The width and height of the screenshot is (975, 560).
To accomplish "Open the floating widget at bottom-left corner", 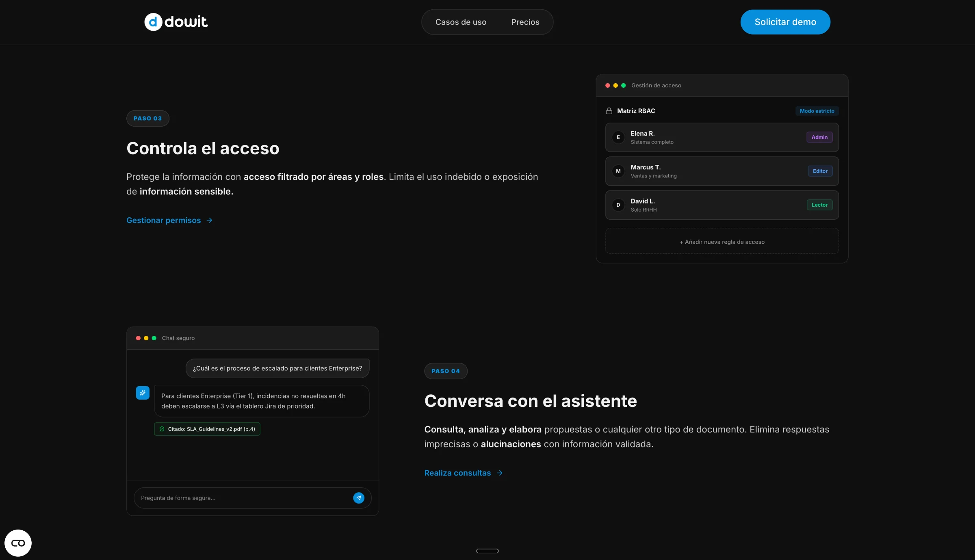I will [18, 543].
